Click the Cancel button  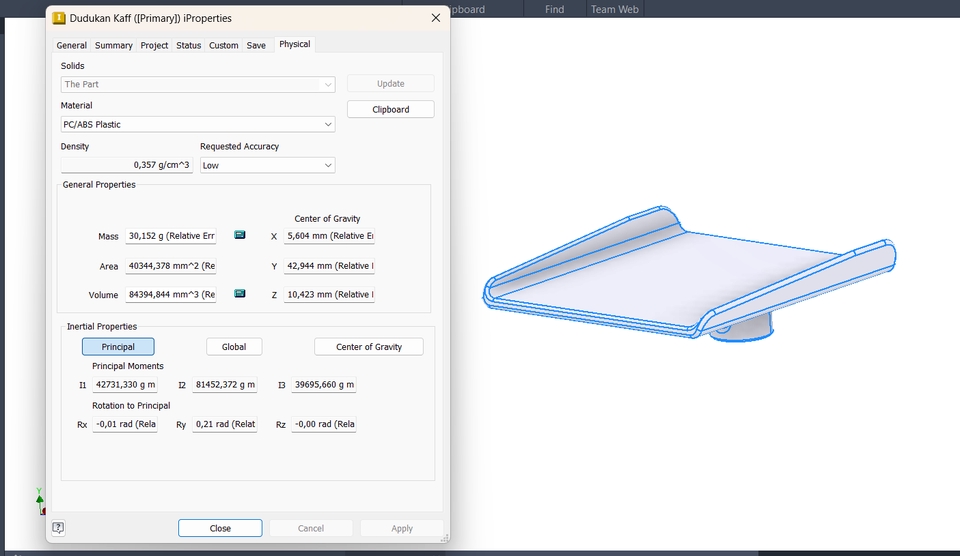coord(311,528)
